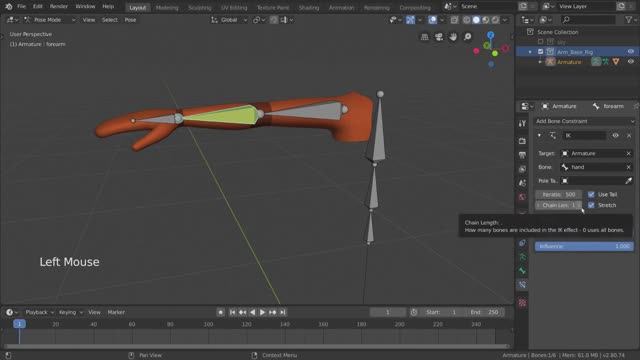Open the Edit menu
The height and width of the screenshot is (360, 640).
coord(38,7)
